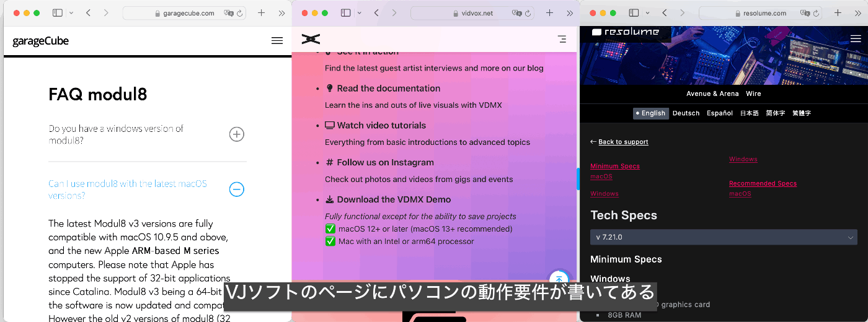
Task: Show more toolbar items in garagecube.com window
Action: pyautogui.click(x=281, y=13)
